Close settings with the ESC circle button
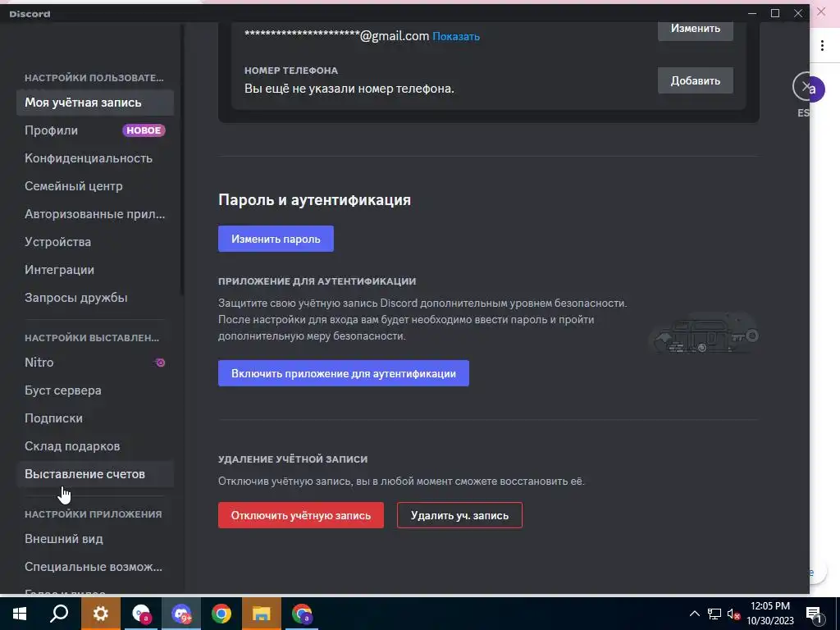 804,87
